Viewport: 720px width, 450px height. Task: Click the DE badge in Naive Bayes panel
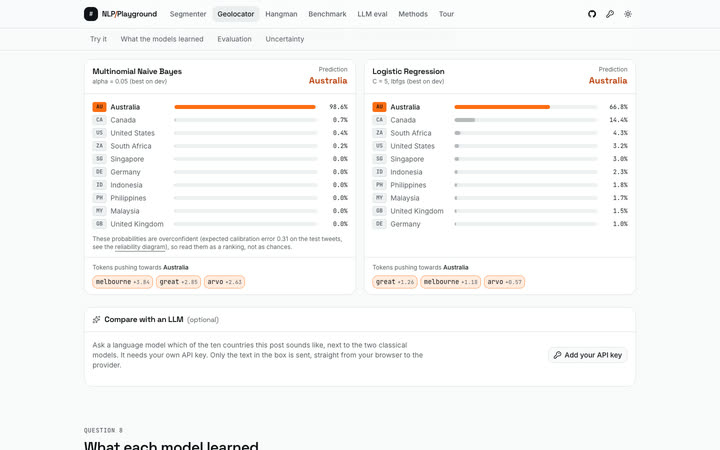point(99,172)
